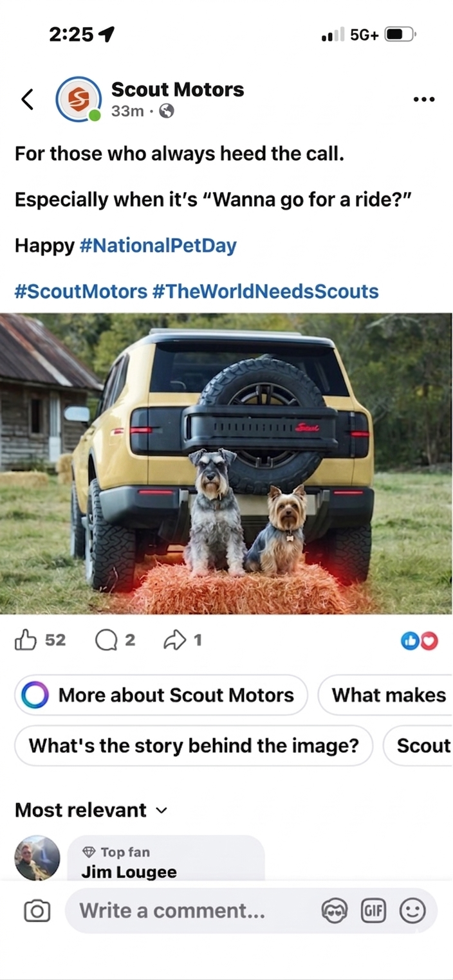Ask What's the story behind the image?
Image resolution: width=453 pixels, height=980 pixels.
pos(194,746)
